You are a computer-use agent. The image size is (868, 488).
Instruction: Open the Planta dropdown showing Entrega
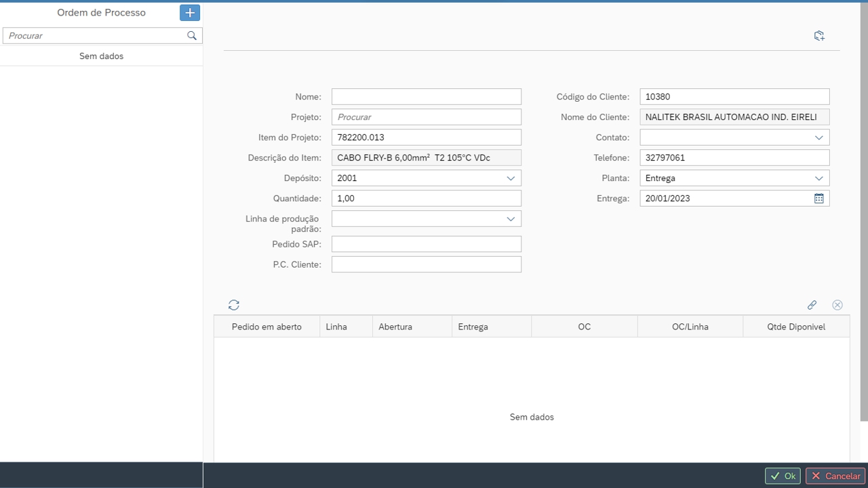[x=818, y=178]
